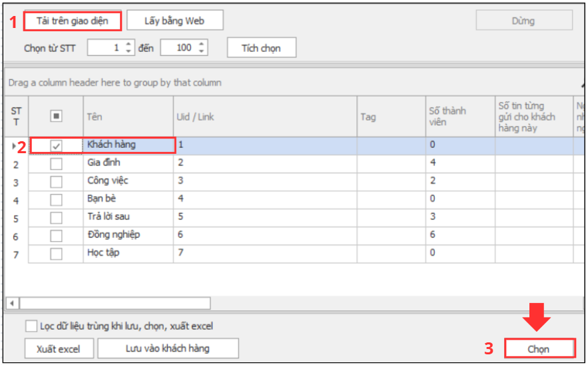
Task: Select the 'Đồng nghiệp' row name cell
Action: [x=128, y=235]
